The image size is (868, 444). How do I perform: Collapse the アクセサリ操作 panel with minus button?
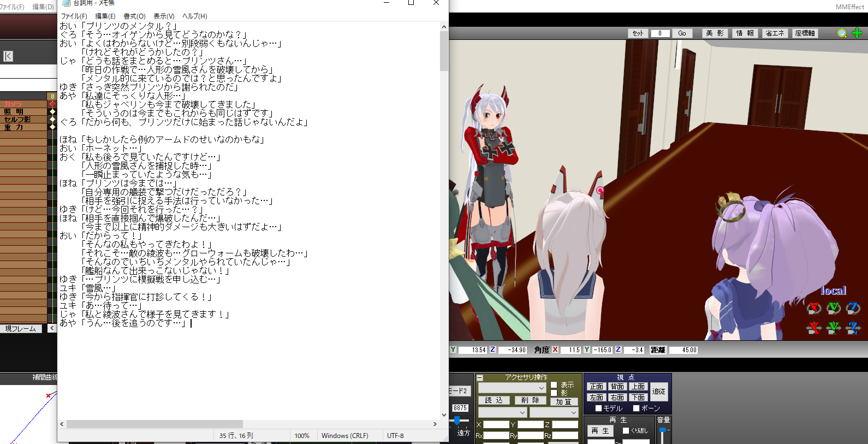(x=480, y=377)
